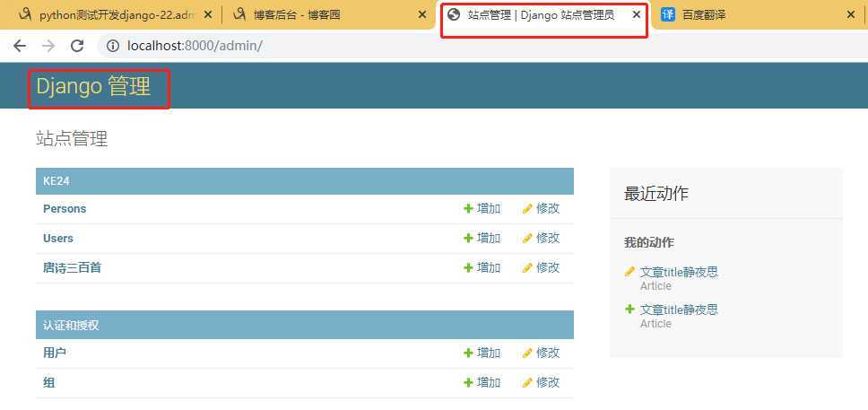868x410 pixels.
Task: Click the globe favicon on 站点管理 tab
Action: (x=454, y=15)
